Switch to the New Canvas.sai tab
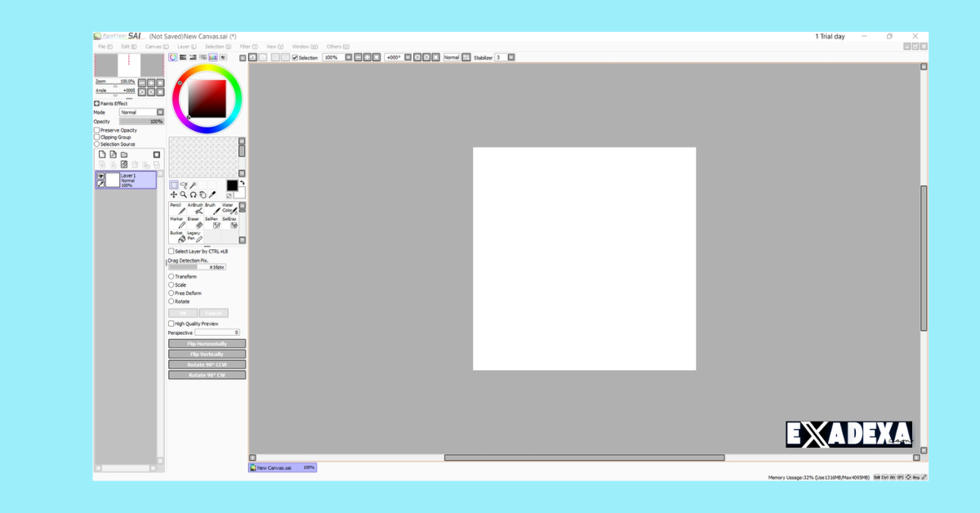The image size is (980, 513). 282,467
